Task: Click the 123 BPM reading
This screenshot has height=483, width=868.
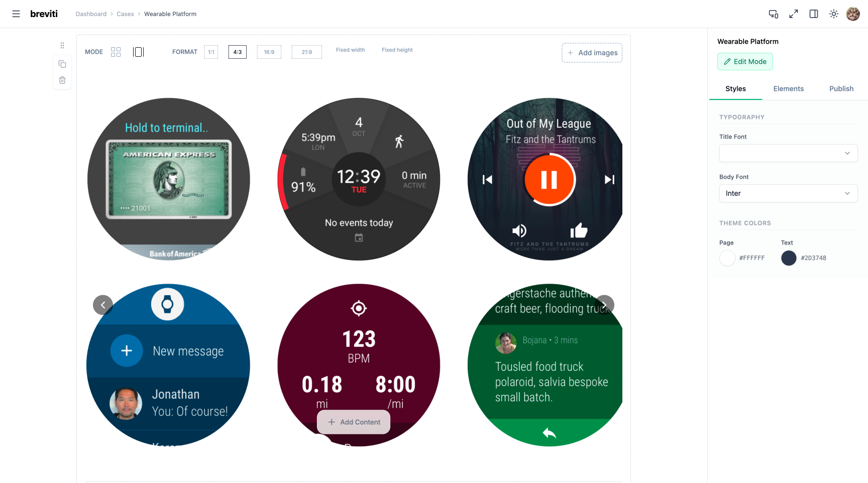Action: tap(359, 346)
